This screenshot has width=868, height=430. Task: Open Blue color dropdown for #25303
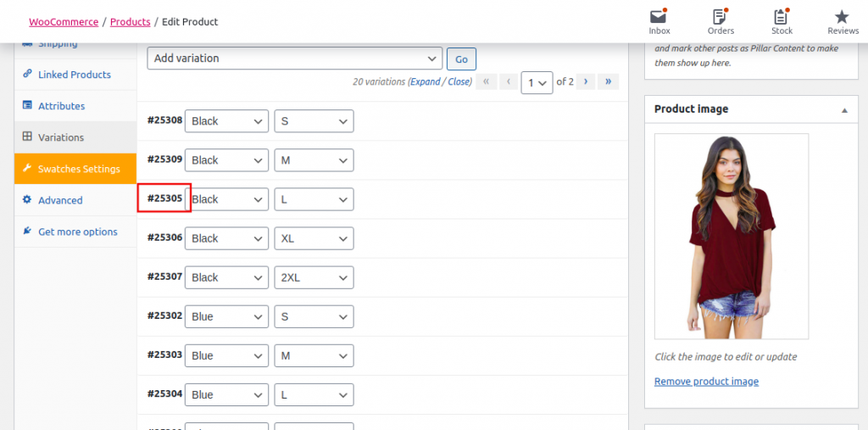[x=226, y=355]
